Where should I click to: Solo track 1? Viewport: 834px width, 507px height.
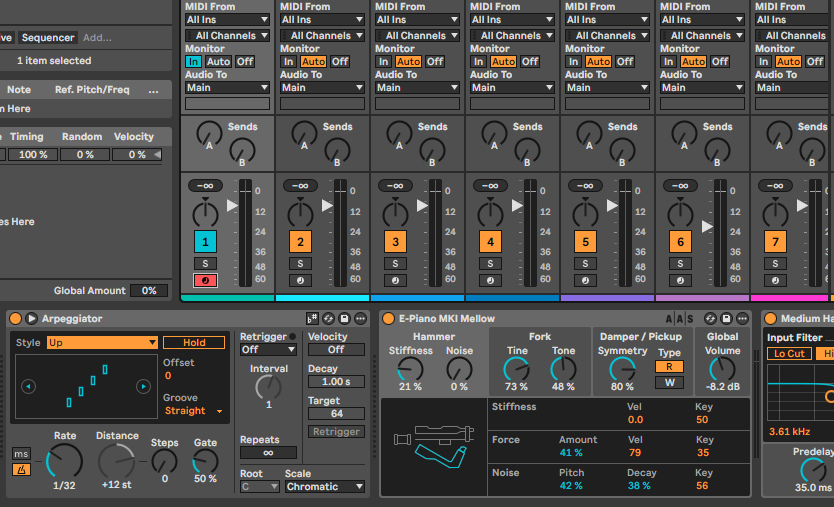click(x=205, y=264)
